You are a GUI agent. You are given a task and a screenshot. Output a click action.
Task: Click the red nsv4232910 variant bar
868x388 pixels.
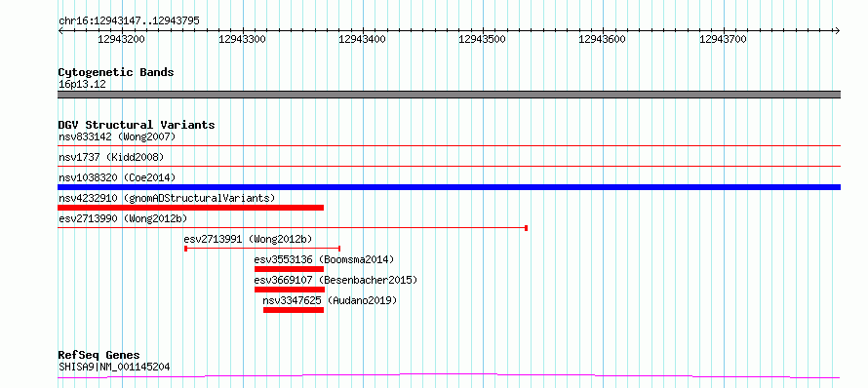[190, 208]
